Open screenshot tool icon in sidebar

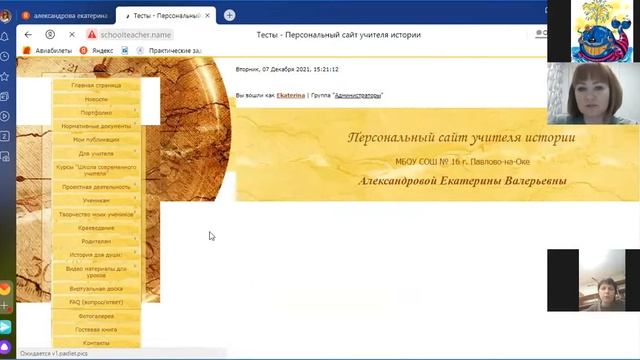[5, 156]
